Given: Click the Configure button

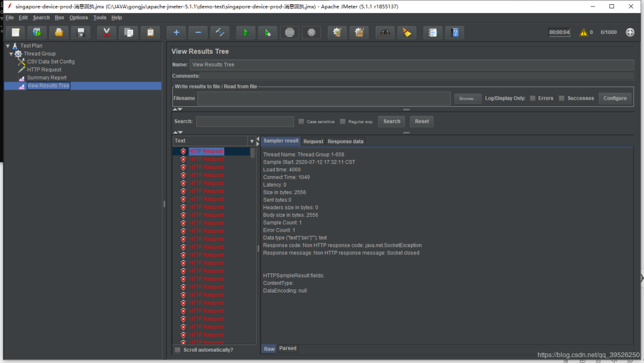Looking at the screenshot, I should pyautogui.click(x=615, y=99).
